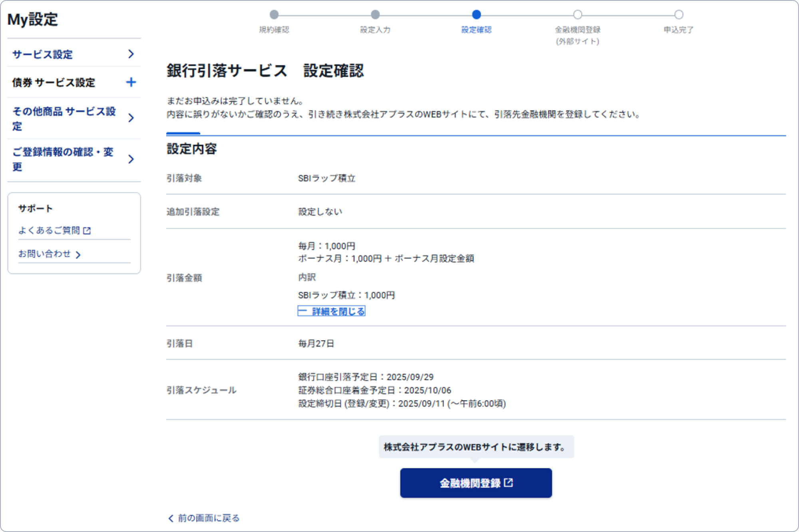Click the 規約確認 progress step circle

[x=274, y=15]
